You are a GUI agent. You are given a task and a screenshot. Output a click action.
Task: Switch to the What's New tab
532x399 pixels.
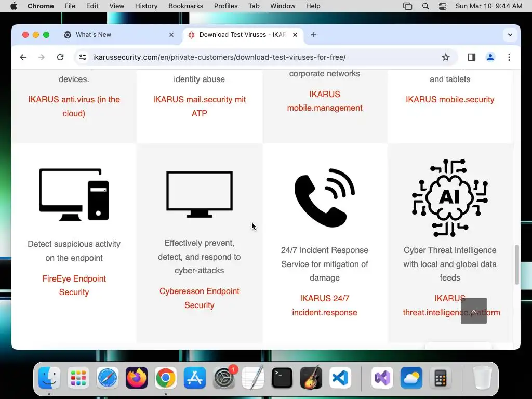click(119, 35)
